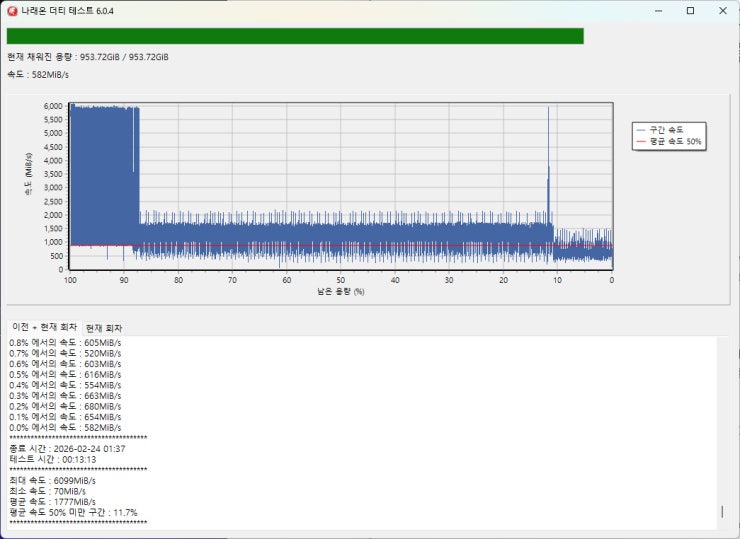Select log line '0.1% 에서의 속도 : 654MiB/s'
The image size is (740, 539).
click(x=65, y=417)
